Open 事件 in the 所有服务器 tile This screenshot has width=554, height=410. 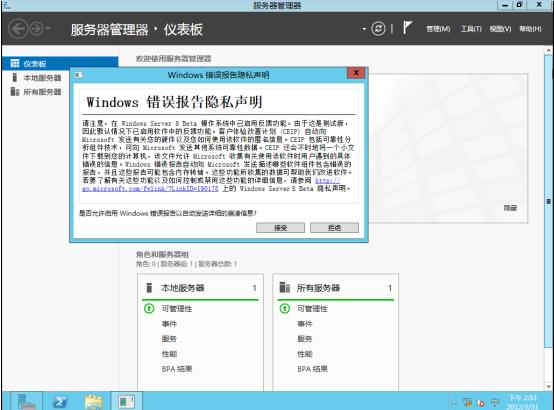(305, 324)
